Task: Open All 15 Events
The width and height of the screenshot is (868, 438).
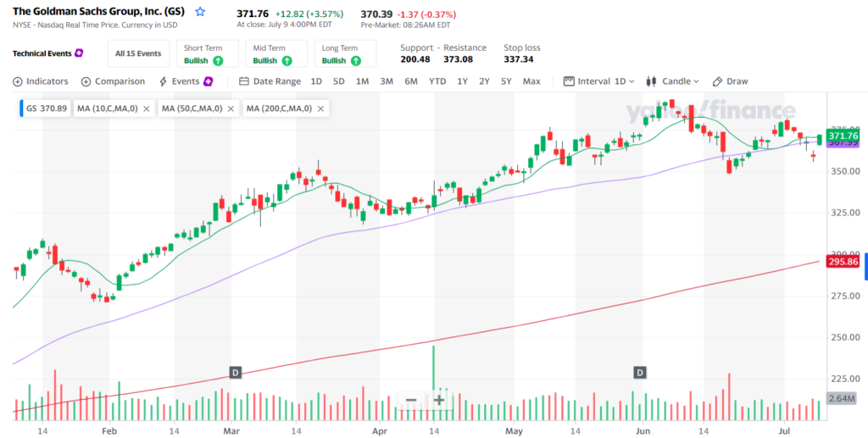Action: tap(138, 53)
